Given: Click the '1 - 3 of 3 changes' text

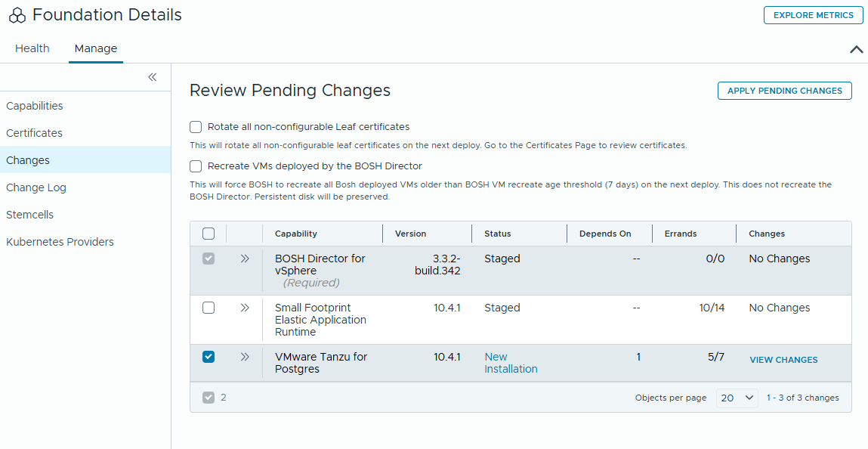Looking at the screenshot, I should [803, 398].
